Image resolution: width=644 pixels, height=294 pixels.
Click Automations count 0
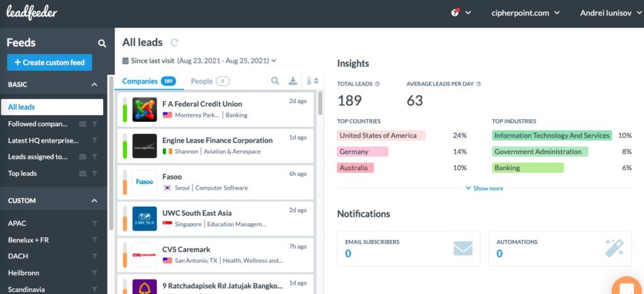[x=499, y=253]
